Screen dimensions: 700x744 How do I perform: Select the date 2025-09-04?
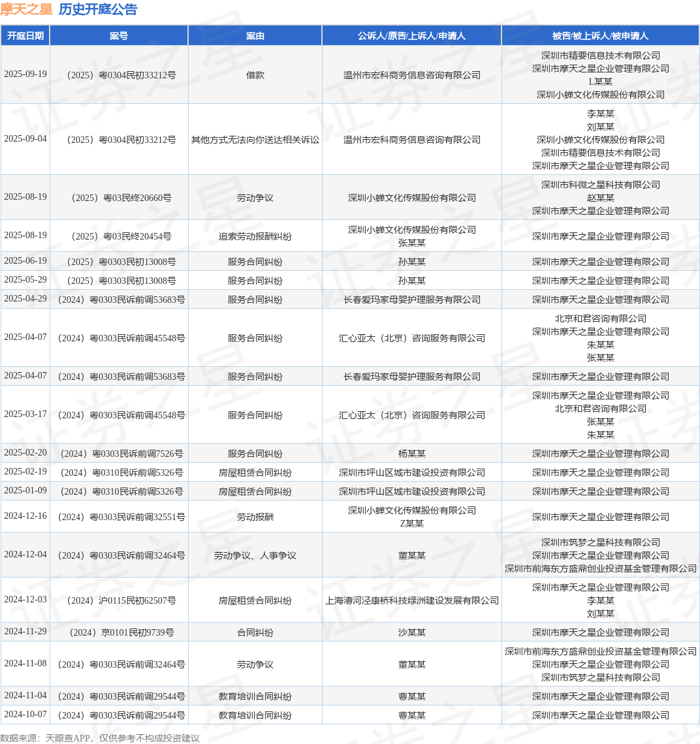point(25,138)
